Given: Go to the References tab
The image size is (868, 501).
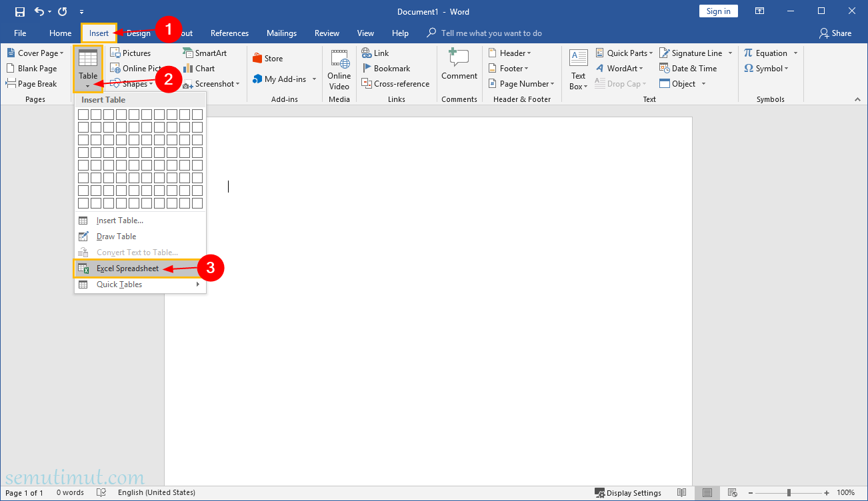Looking at the screenshot, I should [x=229, y=33].
